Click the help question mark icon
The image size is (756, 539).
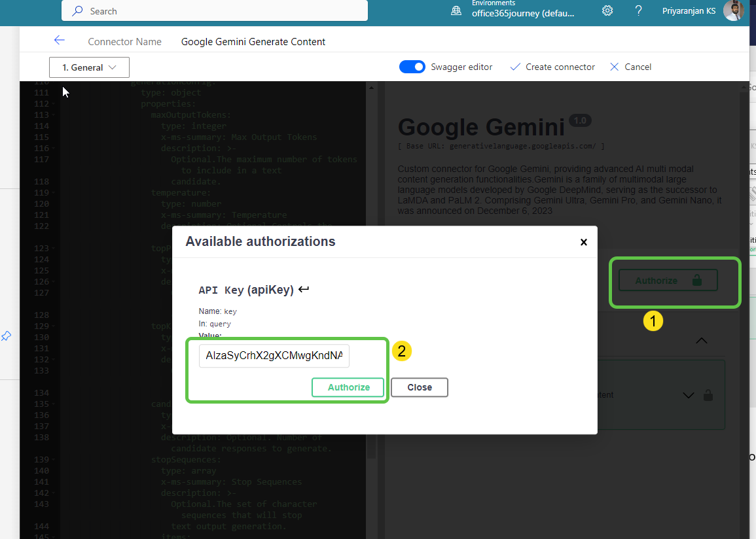[638, 10]
